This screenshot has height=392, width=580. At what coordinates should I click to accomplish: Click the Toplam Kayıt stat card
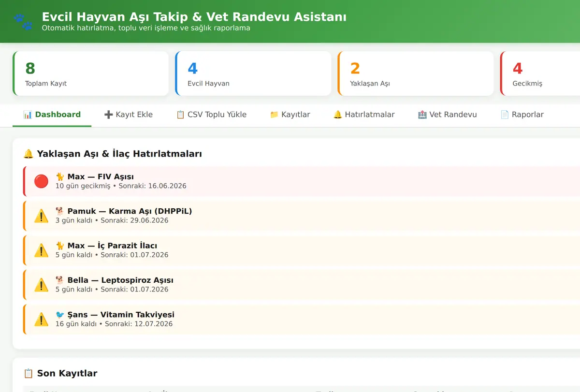(x=90, y=73)
